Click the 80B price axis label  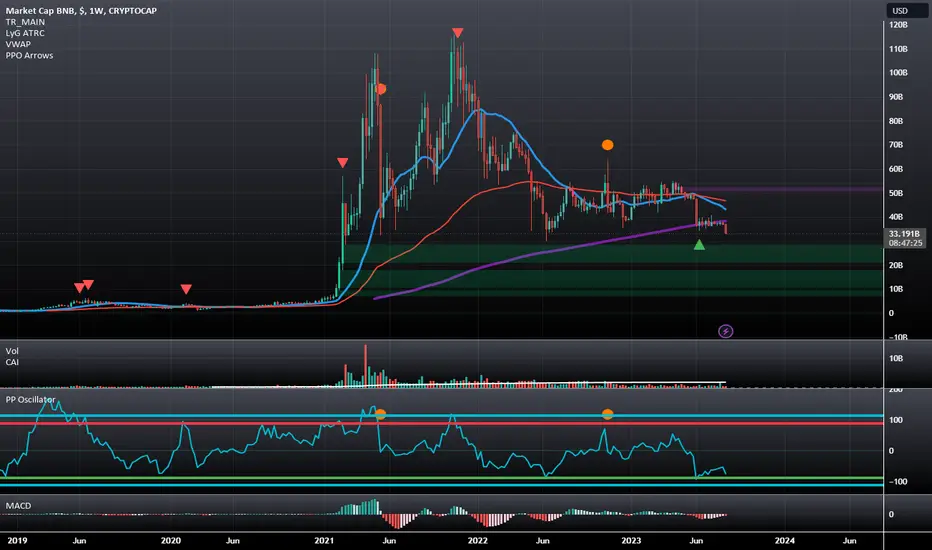click(896, 121)
